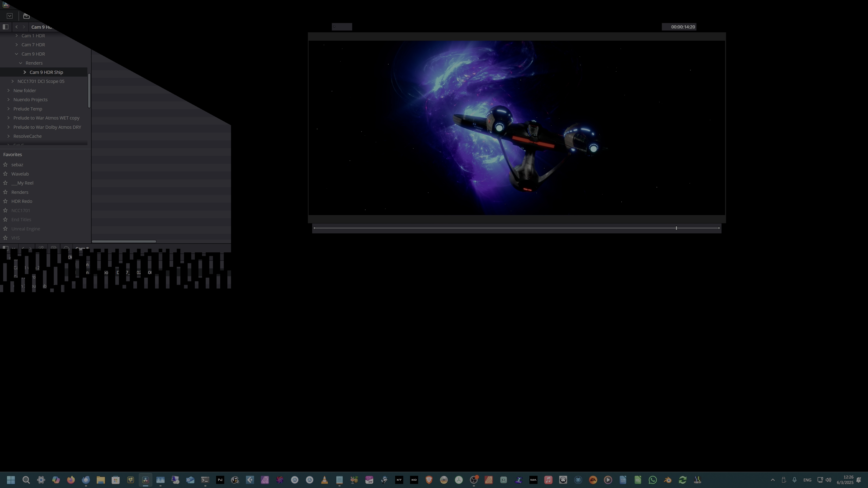Launch Firefox from the taskbar
The width and height of the screenshot is (868, 488).
pyautogui.click(x=71, y=480)
